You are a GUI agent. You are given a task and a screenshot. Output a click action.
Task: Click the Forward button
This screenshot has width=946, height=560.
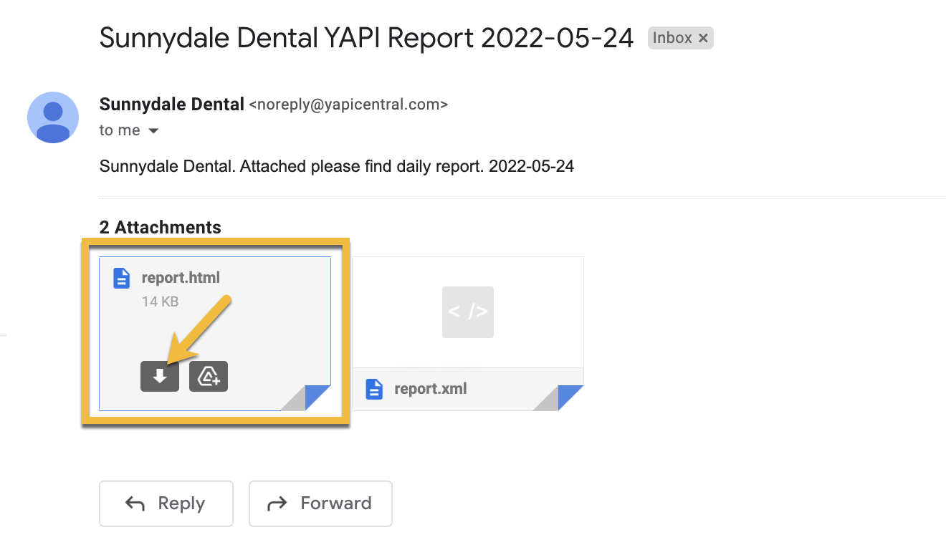click(x=320, y=503)
